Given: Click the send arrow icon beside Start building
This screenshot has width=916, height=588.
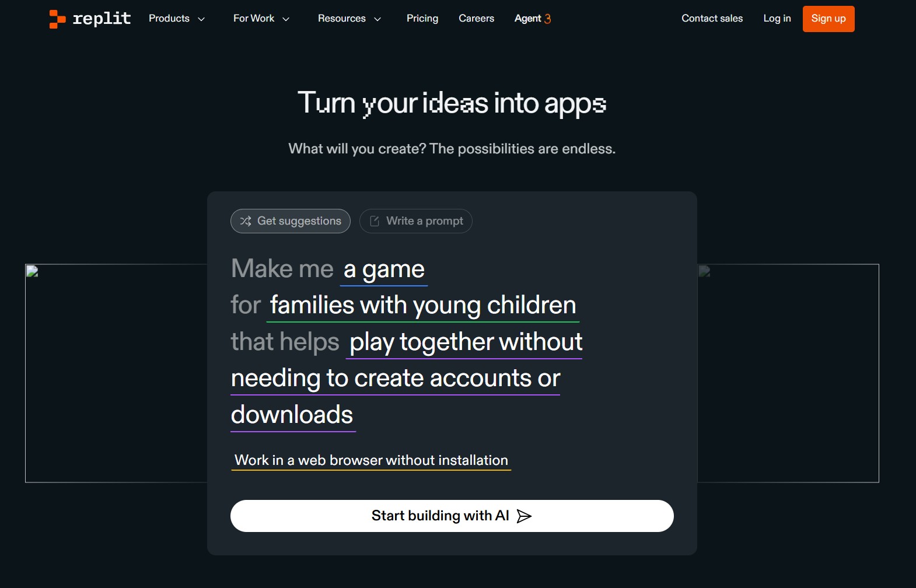Looking at the screenshot, I should 524,516.
